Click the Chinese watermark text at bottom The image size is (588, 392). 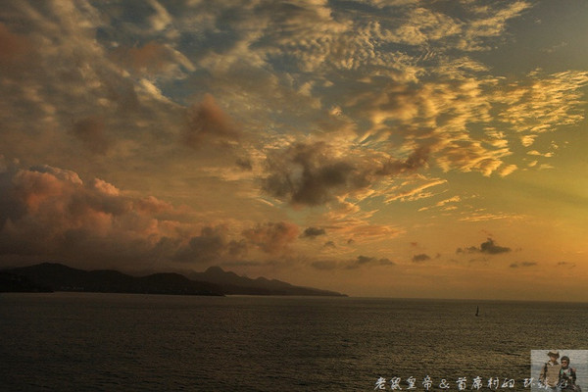pos(451,383)
